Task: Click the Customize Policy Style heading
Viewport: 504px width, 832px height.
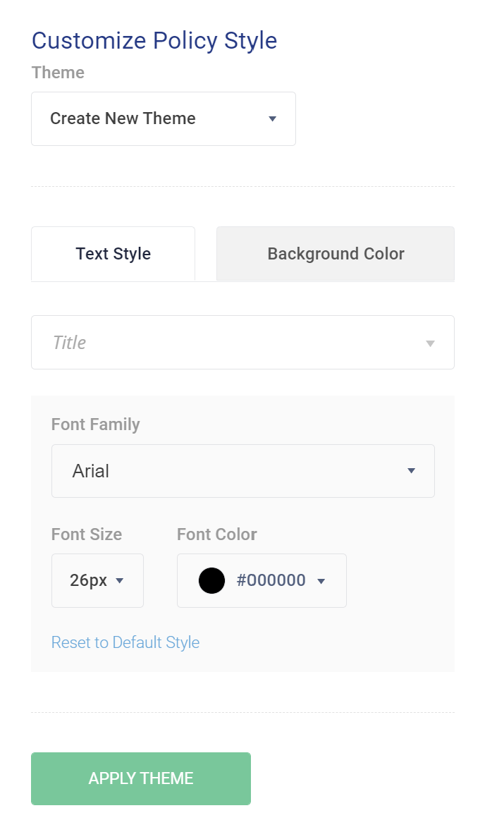Action: (x=154, y=41)
